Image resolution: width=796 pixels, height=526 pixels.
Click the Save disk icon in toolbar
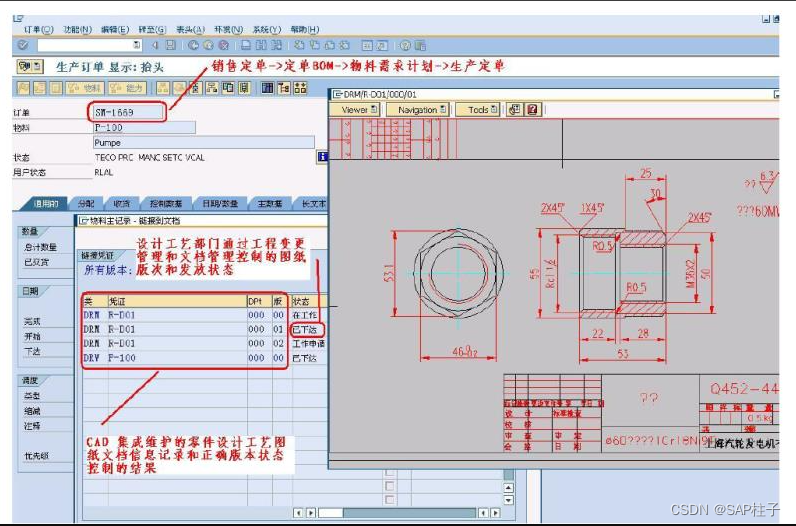coord(171,45)
